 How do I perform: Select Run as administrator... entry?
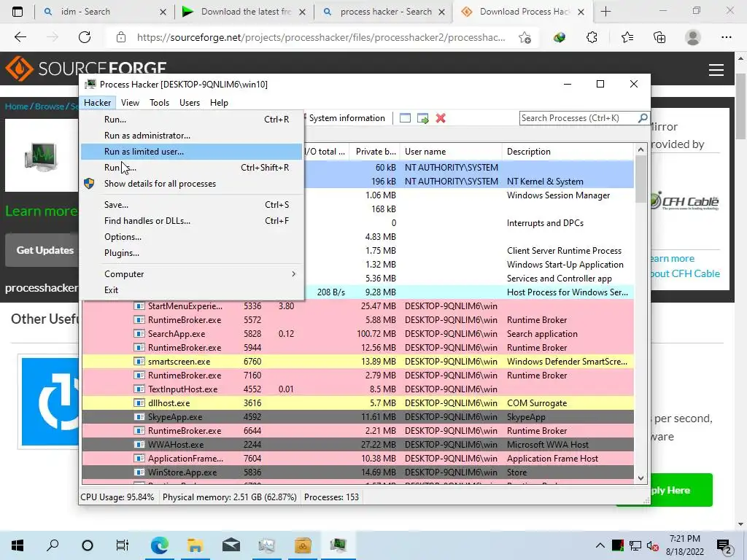coord(192,136)
